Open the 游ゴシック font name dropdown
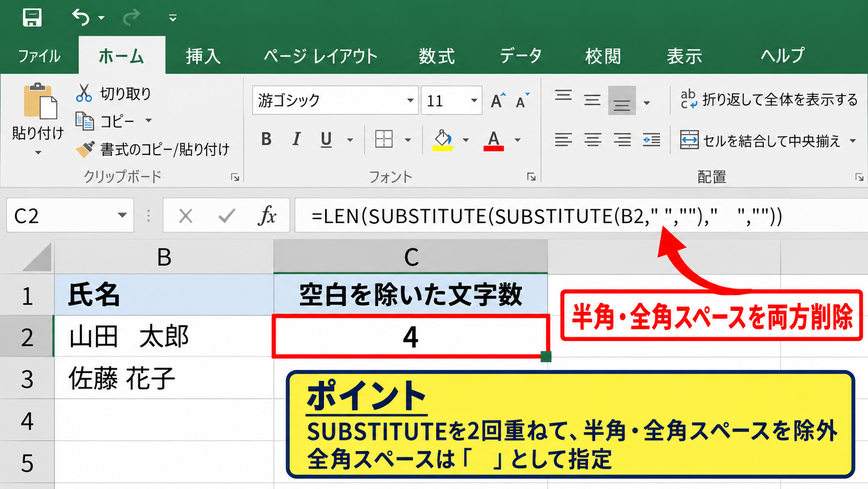The width and height of the screenshot is (868, 489). click(410, 100)
